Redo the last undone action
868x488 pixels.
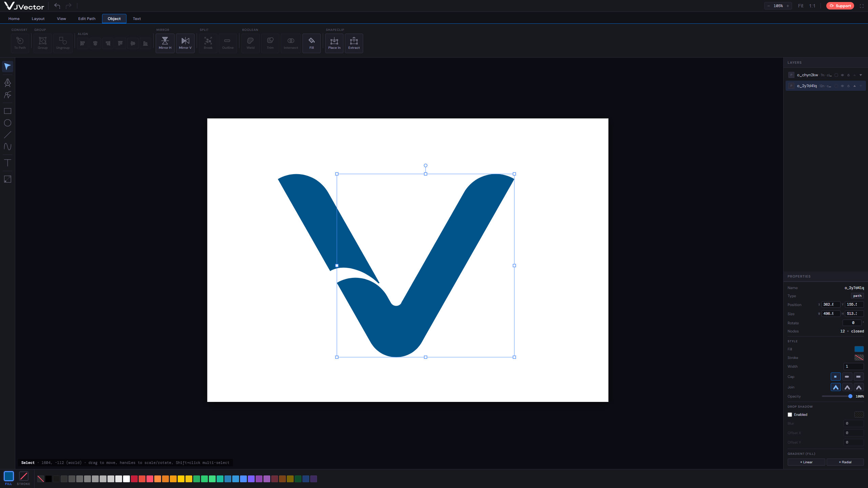coord(68,6)
